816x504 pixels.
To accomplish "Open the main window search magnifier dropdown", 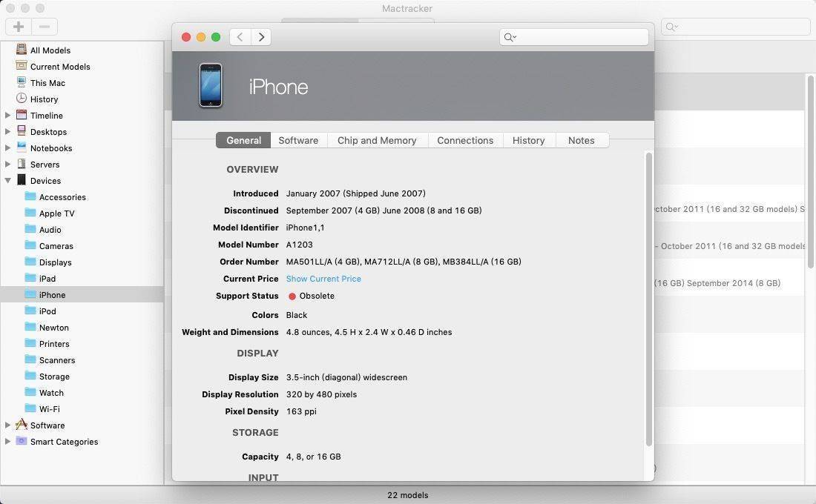I will pos(672,27).
